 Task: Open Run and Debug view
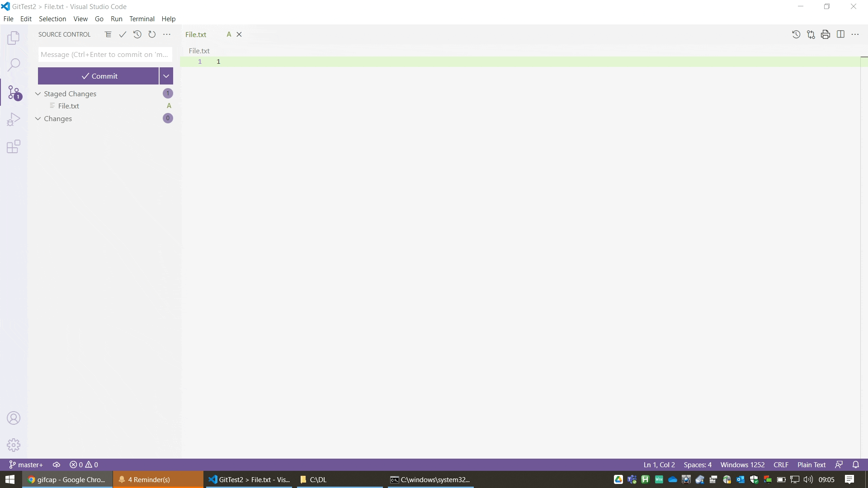[14, 119]
